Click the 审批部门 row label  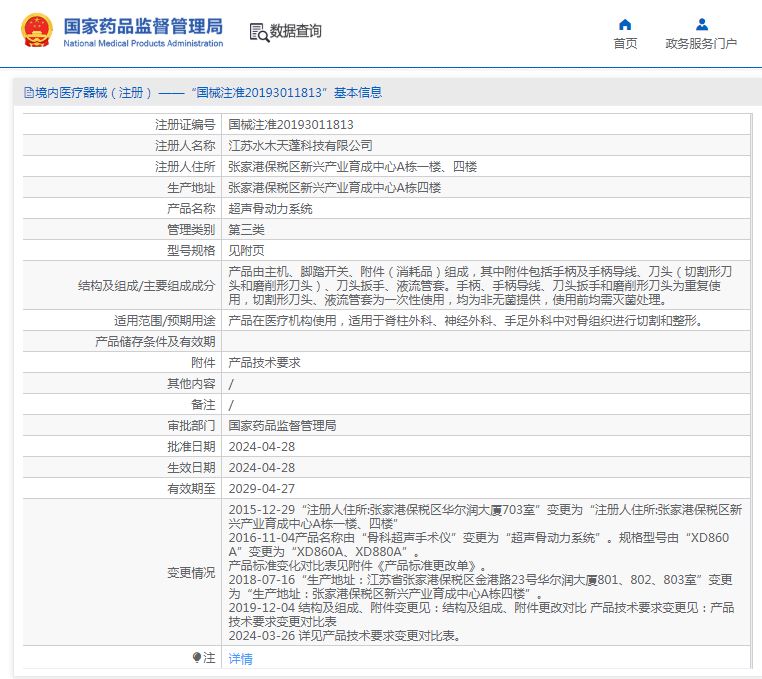click(x=191, y=426)
